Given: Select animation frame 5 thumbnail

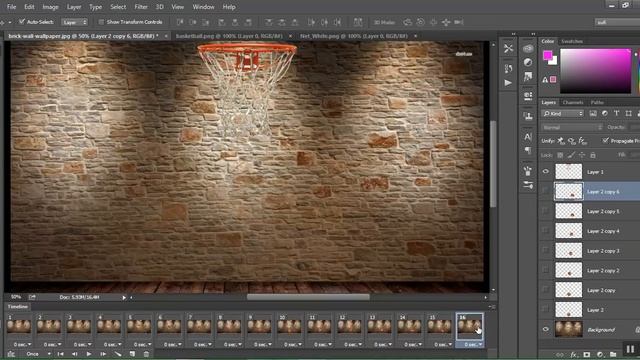Looking at the screenshot, I should point(139,326).
